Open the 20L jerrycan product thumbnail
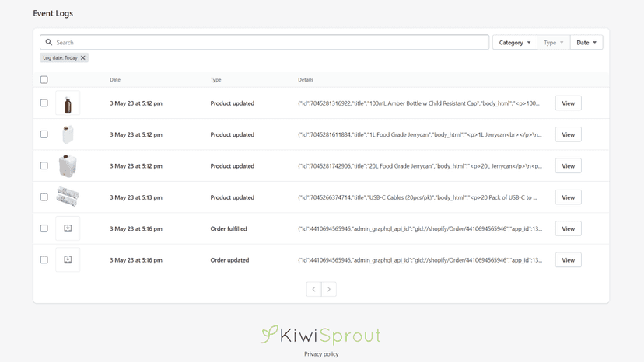The height and width of the screenshot is (362, 644). pyautogui.click(x=68, y=165)
